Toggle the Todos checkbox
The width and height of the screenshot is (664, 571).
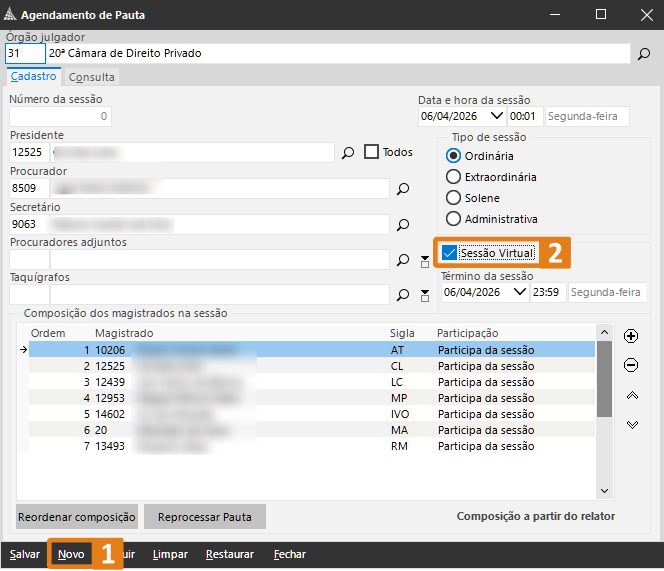coord(372,152)
